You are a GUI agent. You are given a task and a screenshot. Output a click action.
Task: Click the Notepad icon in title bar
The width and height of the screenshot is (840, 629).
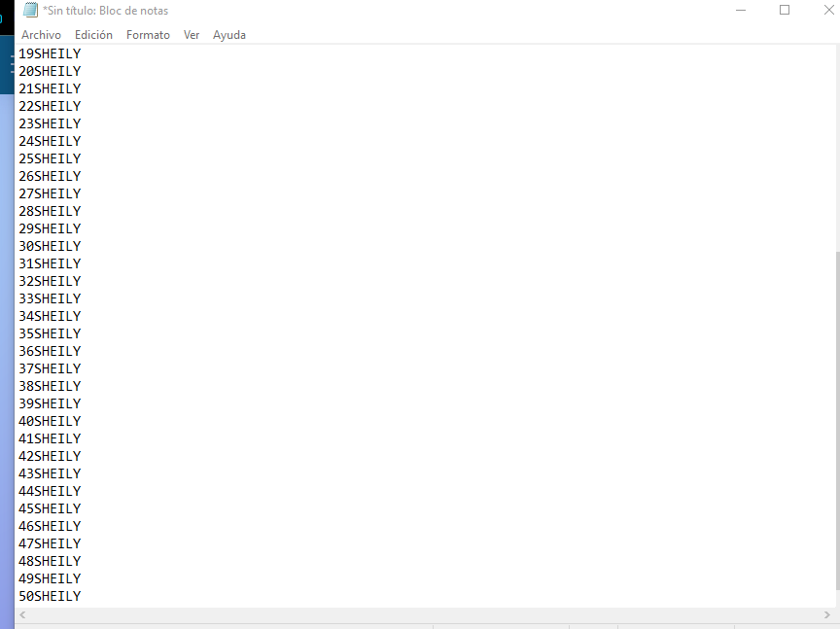30,10
